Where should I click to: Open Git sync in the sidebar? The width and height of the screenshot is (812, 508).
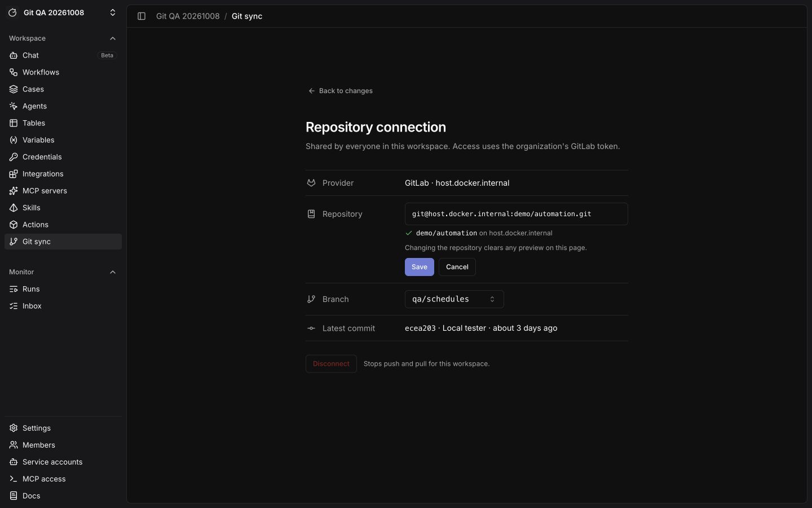(x=63, y=242)
